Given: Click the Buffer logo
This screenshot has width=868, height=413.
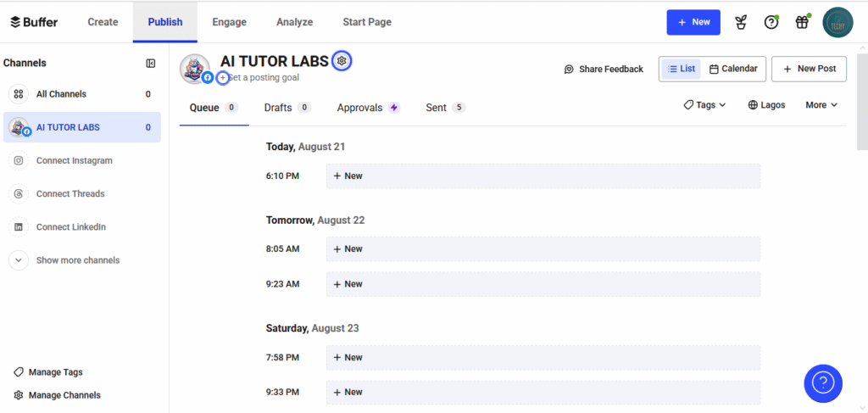Looking at the screenshot, I should pos(34,22).
